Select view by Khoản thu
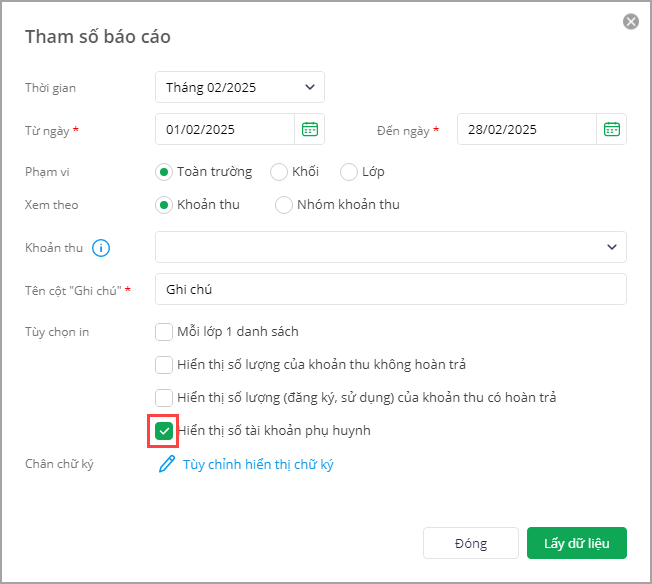 [x=165, y=205]
